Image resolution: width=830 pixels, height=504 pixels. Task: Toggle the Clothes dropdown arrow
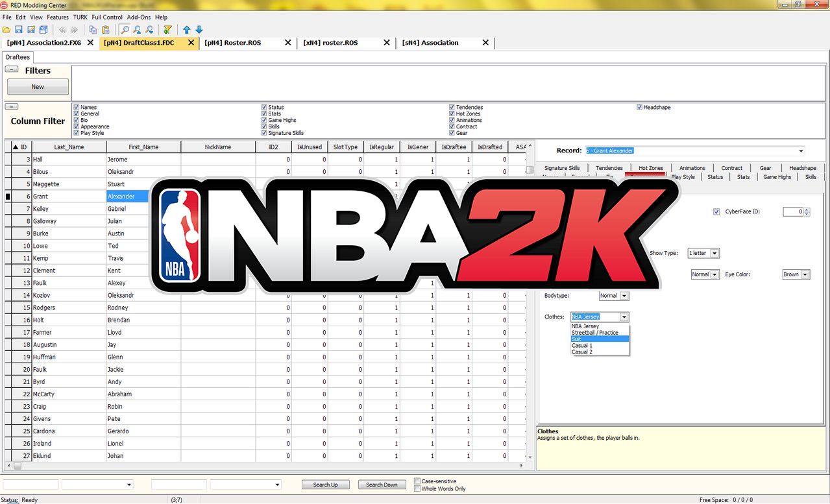pos(624,317)
